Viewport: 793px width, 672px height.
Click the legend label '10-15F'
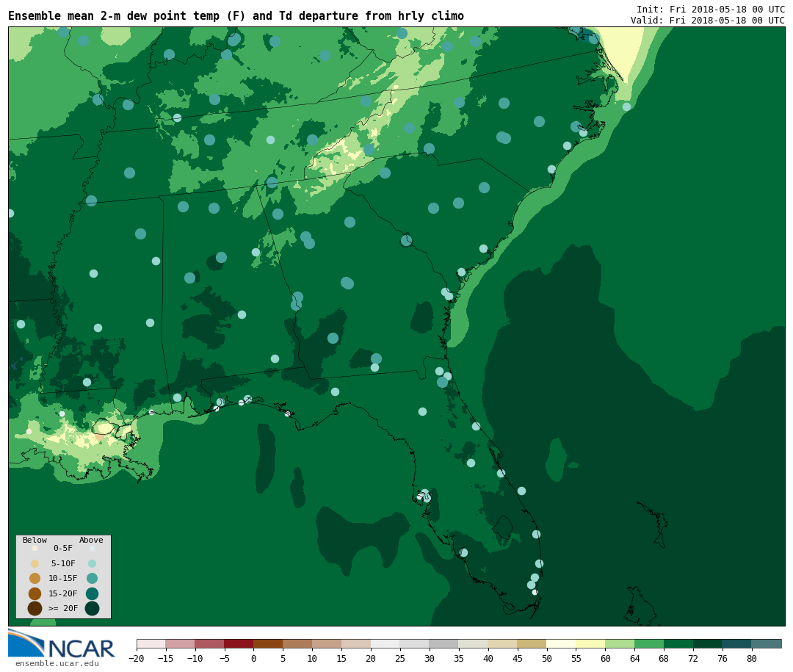click(x=63, y=579)
